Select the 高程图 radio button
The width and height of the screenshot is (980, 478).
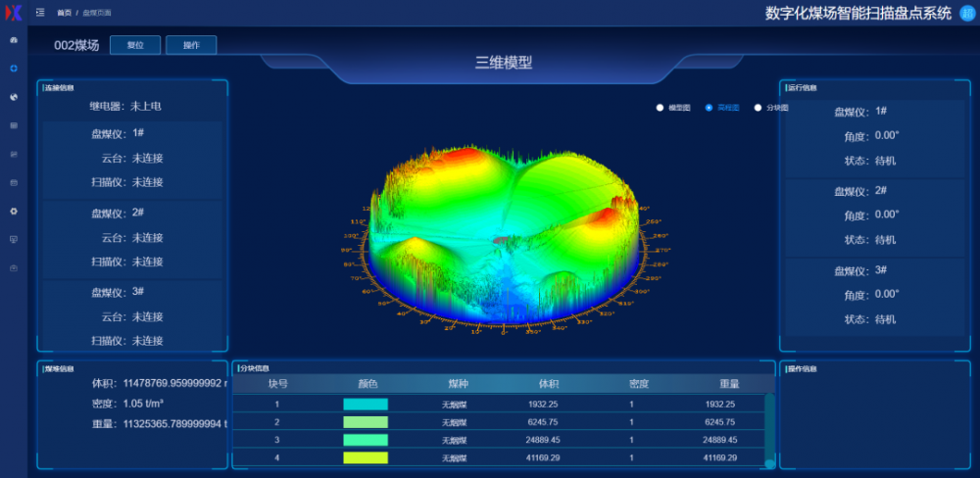coord(710,108)
